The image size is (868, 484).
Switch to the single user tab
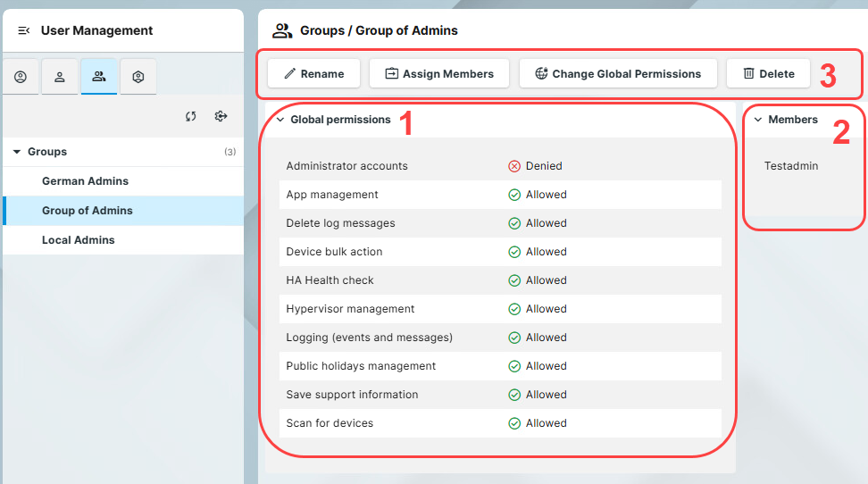[x=60, y=77]
